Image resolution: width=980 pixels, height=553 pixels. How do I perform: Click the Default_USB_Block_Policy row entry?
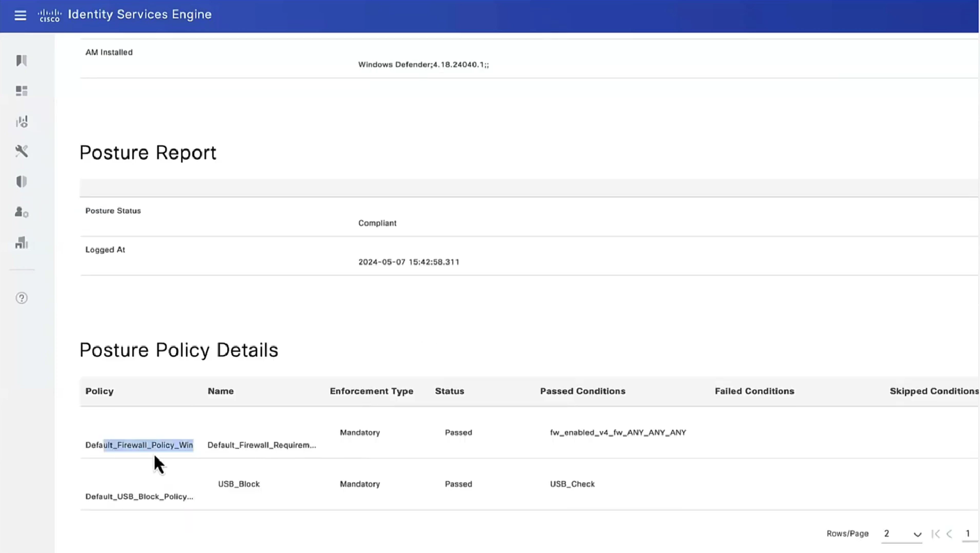click(139, 496)
